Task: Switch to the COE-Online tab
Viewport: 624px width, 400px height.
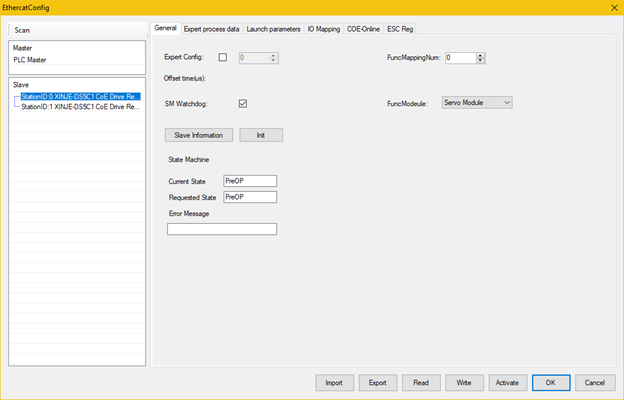Action: click(x=363, y=29)
